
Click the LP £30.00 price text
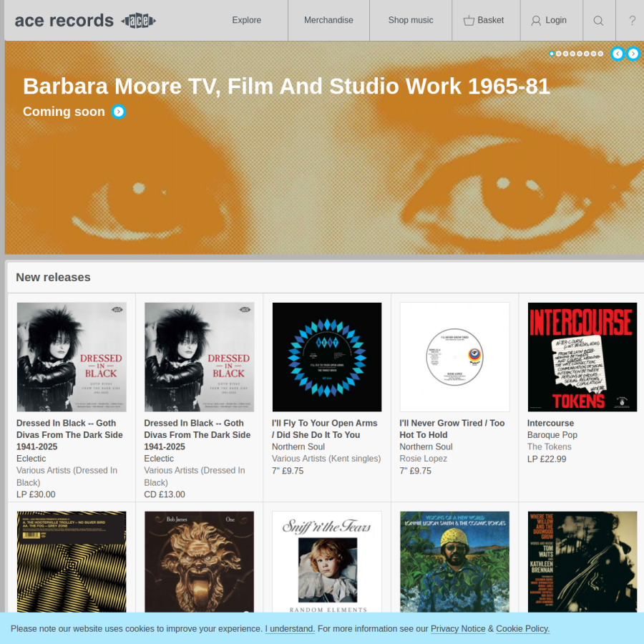[36, 494]
